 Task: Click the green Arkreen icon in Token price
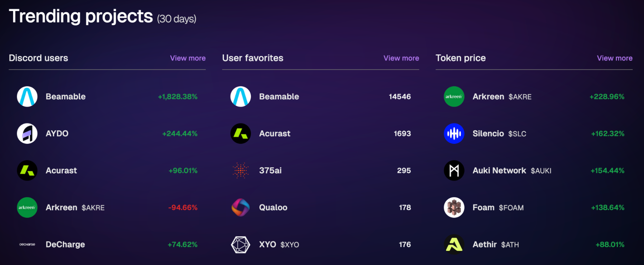pos(454,96)
